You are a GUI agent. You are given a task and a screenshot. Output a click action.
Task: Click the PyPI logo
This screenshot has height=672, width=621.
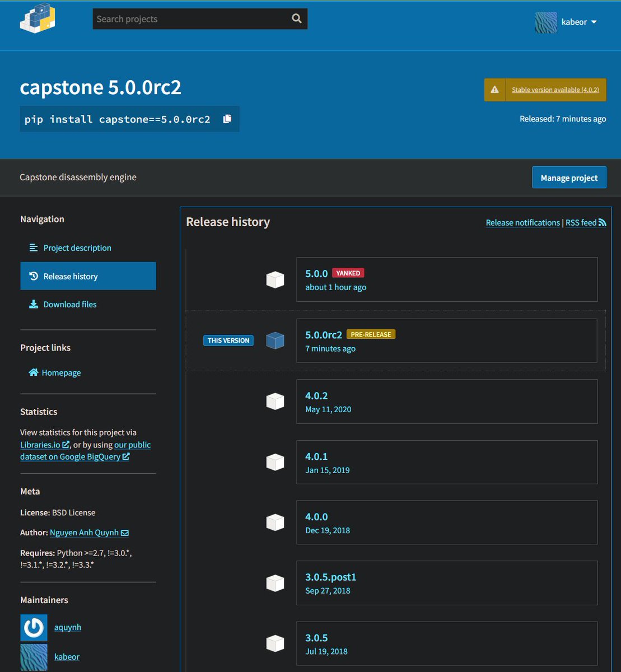click(x=38, y=18)
